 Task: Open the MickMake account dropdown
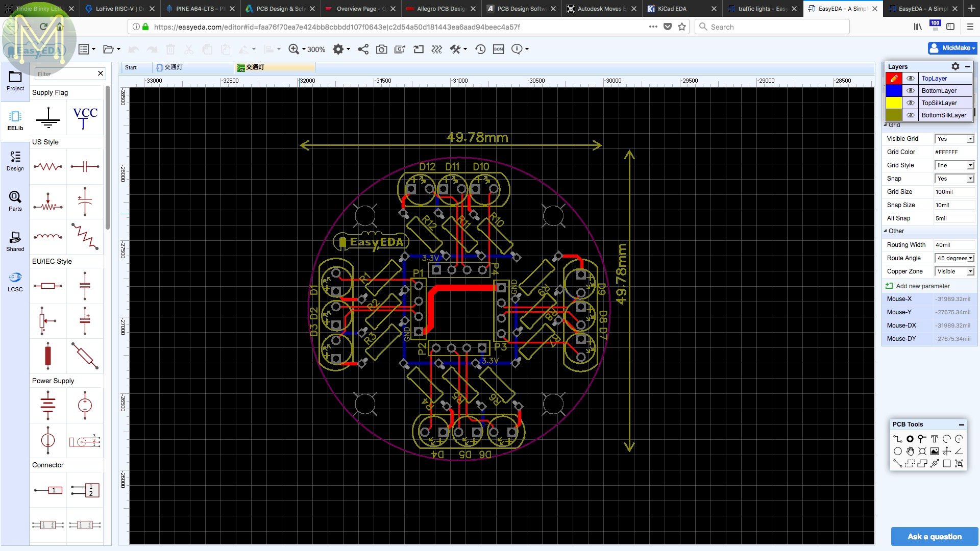click(x=952, y=48)
